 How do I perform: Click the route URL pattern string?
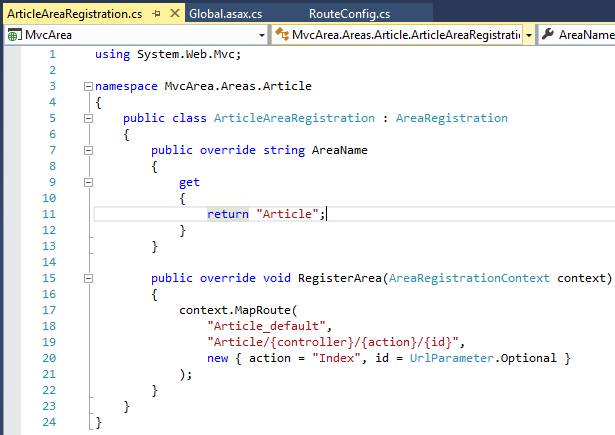coord(333,342)
